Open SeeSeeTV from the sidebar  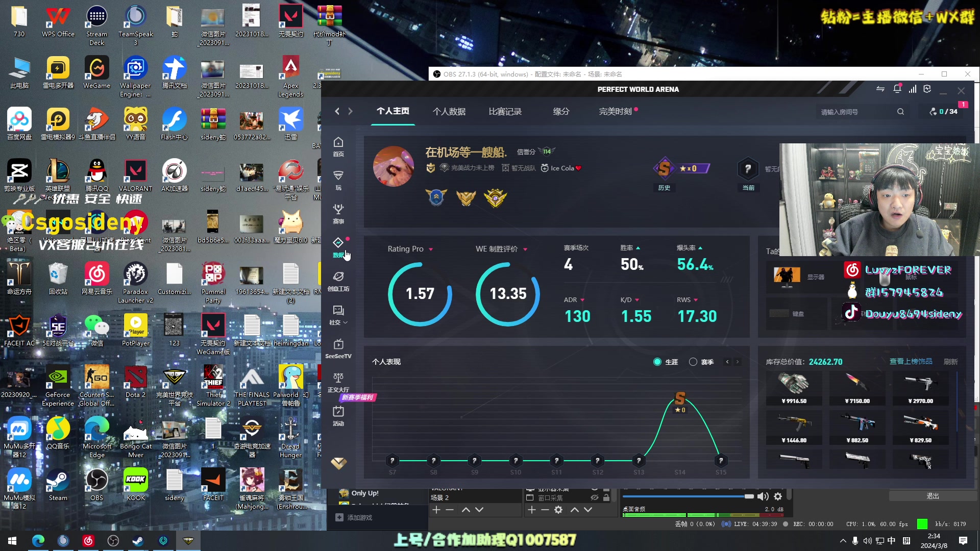pyautogui.click(x=338, y=349)
